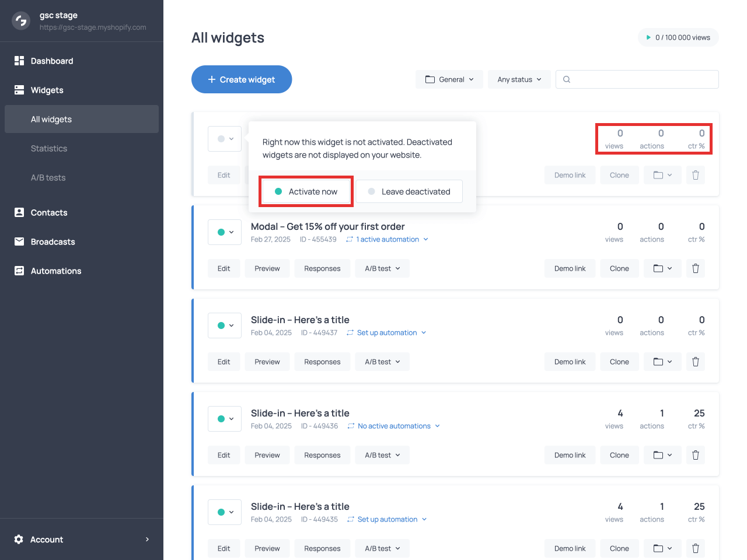Go to Statistics in the sidebar
Viewport: 747px width, 560px height.
coord(49,148)
